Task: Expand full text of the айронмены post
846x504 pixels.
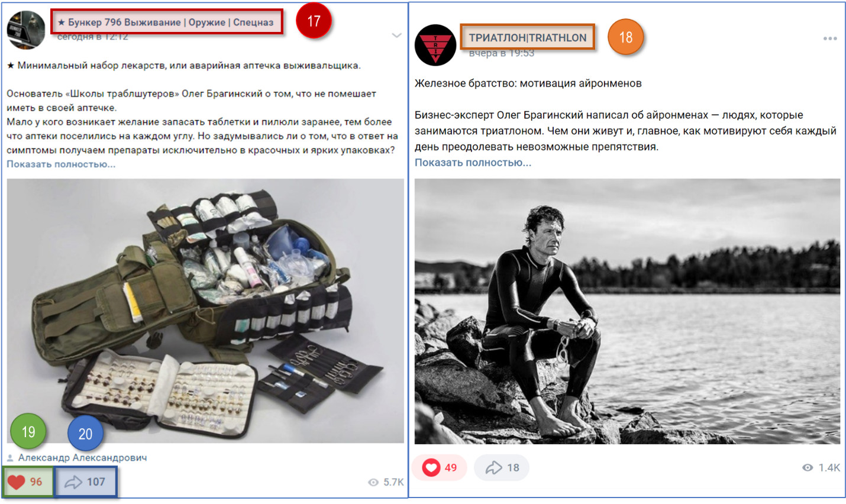Action: 473,162
